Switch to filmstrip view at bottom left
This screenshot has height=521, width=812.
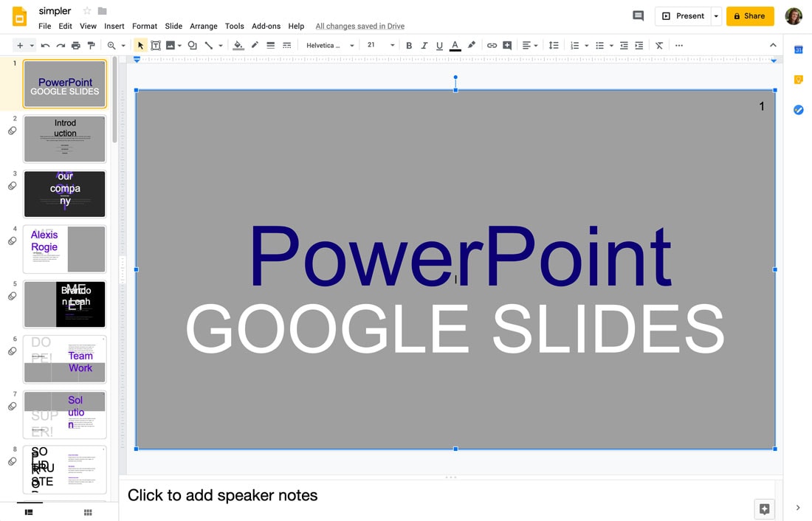pos(29,512)
